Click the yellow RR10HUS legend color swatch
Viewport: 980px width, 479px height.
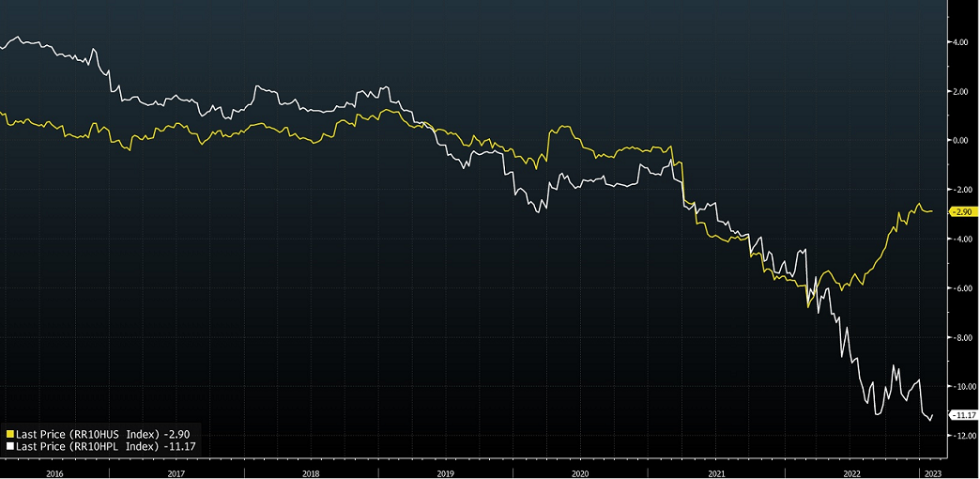10,434
